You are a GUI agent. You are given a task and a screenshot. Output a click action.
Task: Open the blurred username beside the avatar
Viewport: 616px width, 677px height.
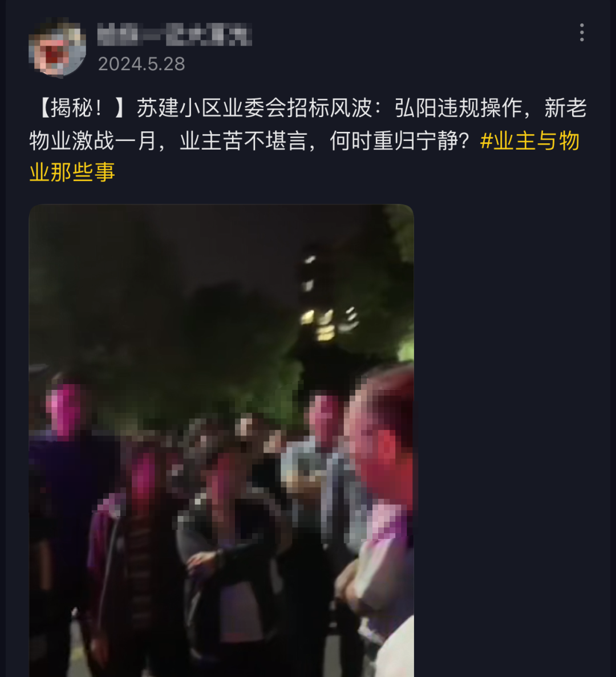pos(175,35)
